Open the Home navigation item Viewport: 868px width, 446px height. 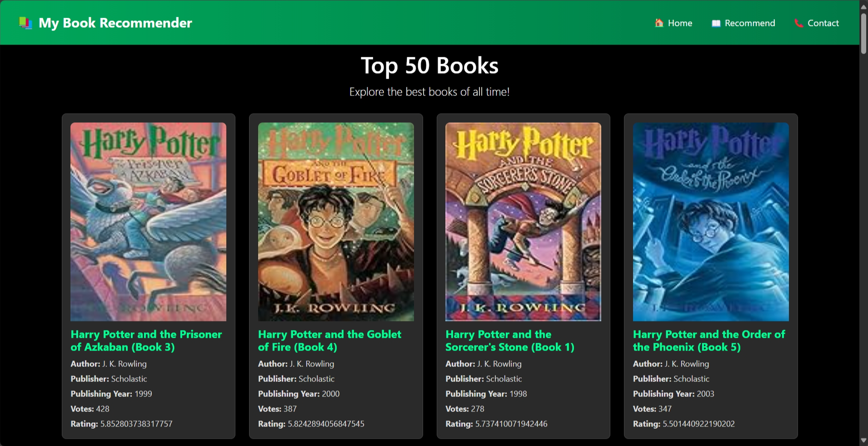[x=680, y=23]
